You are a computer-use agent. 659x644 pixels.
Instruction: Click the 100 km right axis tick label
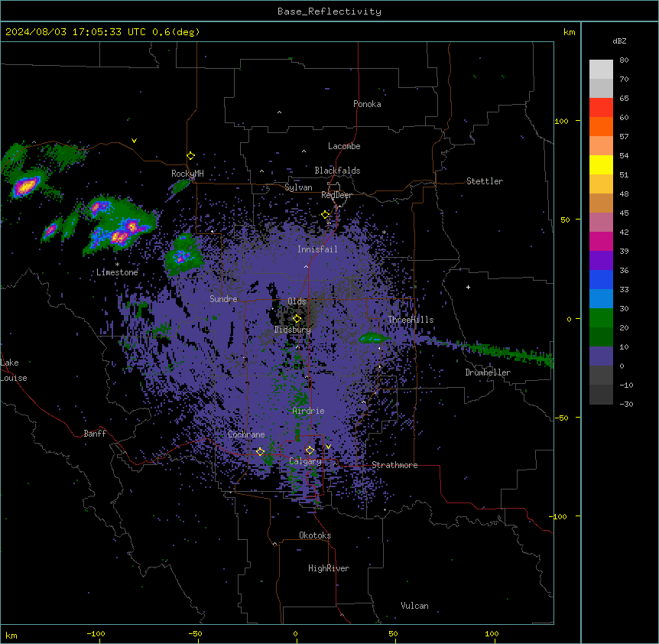(x=561, y=121)
